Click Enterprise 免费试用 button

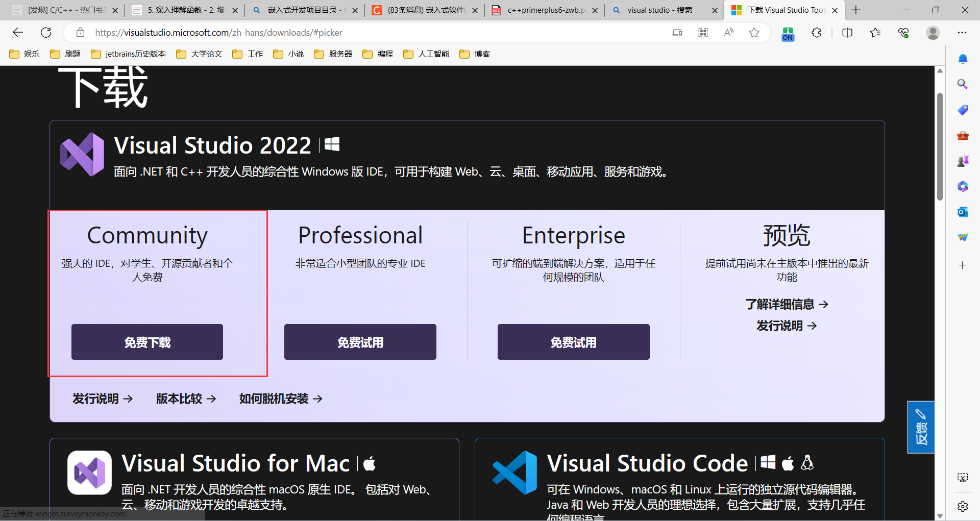(x=574, y=342)
